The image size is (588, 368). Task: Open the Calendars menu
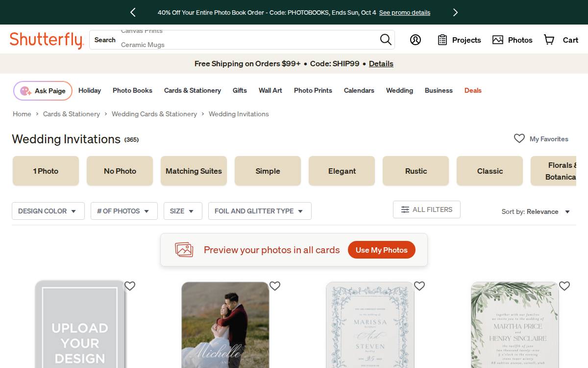tap(359, 90)
